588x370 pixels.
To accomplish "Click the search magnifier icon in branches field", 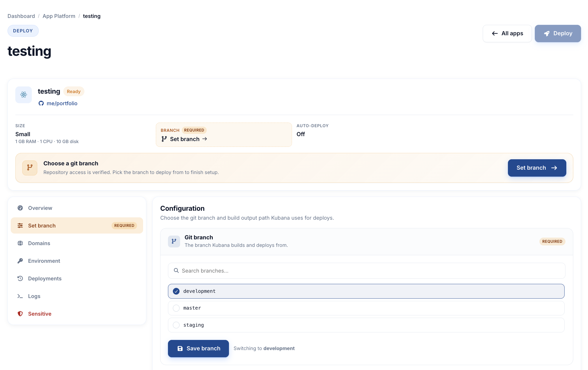I will pyautogui.click(x=176, y=271).
